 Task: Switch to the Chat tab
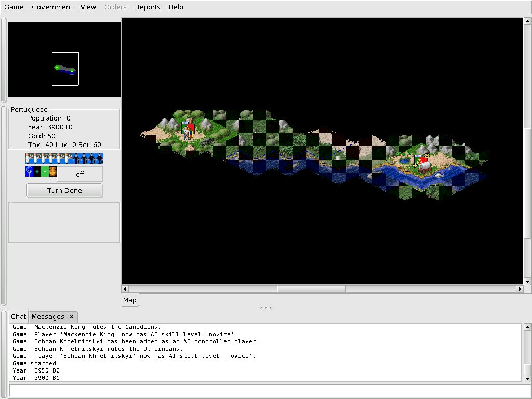pyautogui.click(x=18, y=316)
